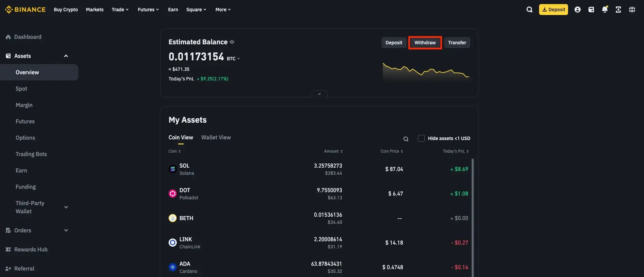Open Buy Crypto in top navigation
644x277 pixels.
(x=66, y=10)
